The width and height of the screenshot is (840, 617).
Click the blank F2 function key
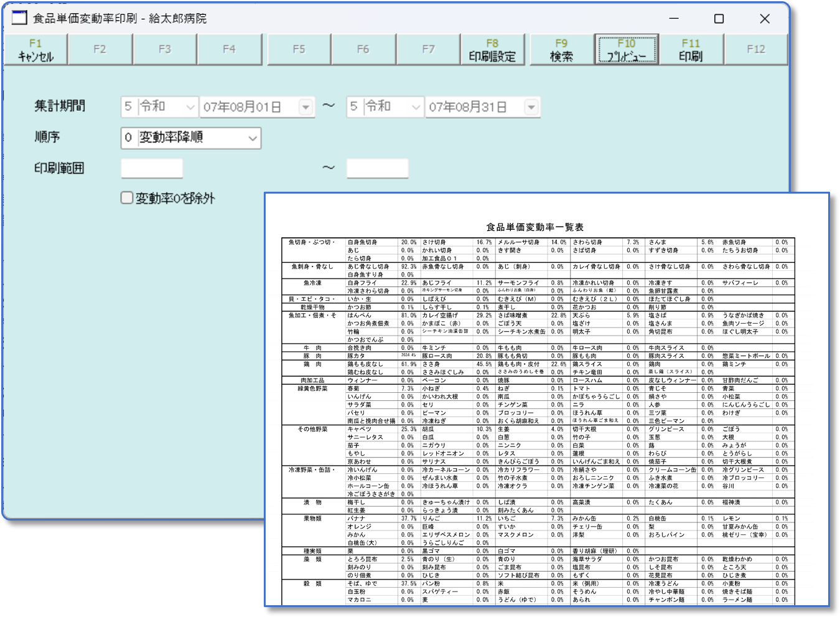pos(100,50)
